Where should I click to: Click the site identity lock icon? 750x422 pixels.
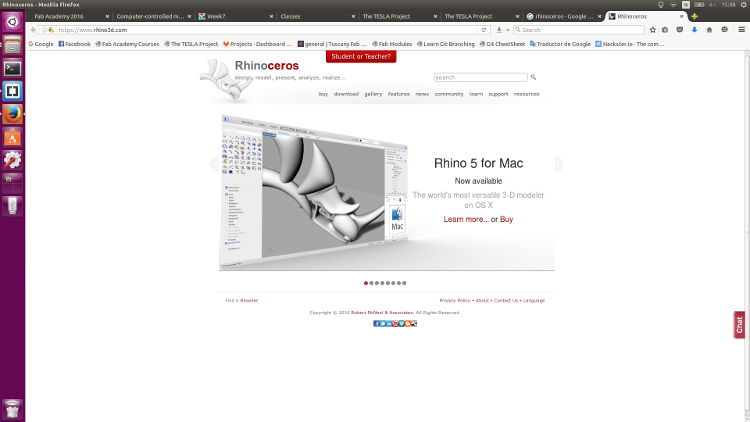coord(51,30)
